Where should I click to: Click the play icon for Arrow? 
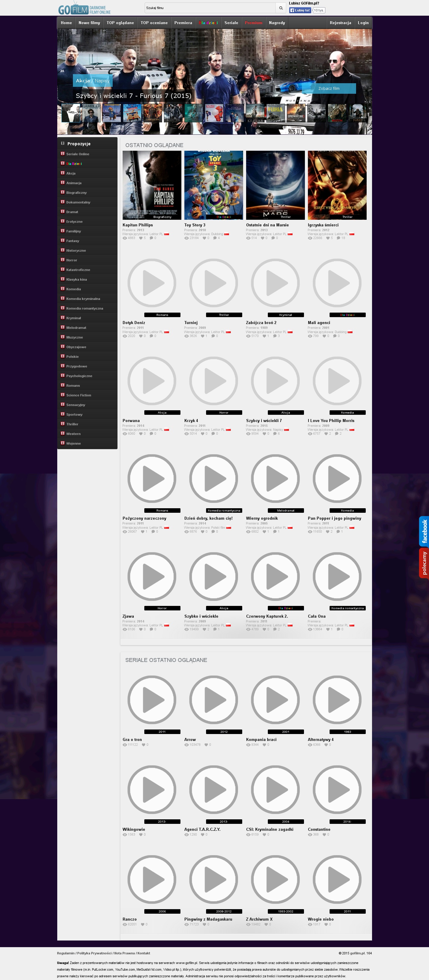[214, 700]
